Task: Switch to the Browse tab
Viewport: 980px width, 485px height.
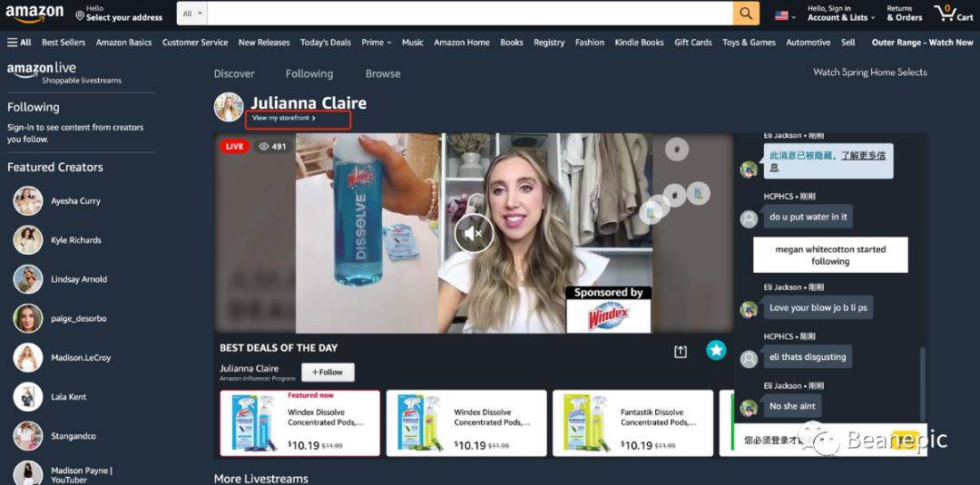Action: pos(383,73)
